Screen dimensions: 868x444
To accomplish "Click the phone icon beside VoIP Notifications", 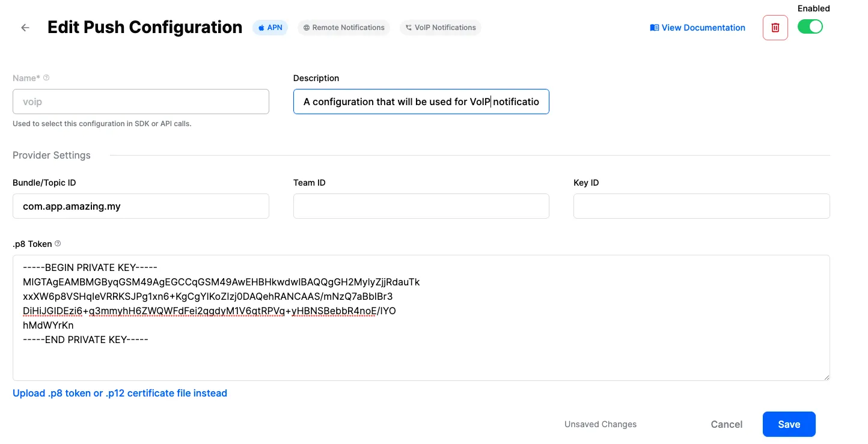I will point(409,27).
